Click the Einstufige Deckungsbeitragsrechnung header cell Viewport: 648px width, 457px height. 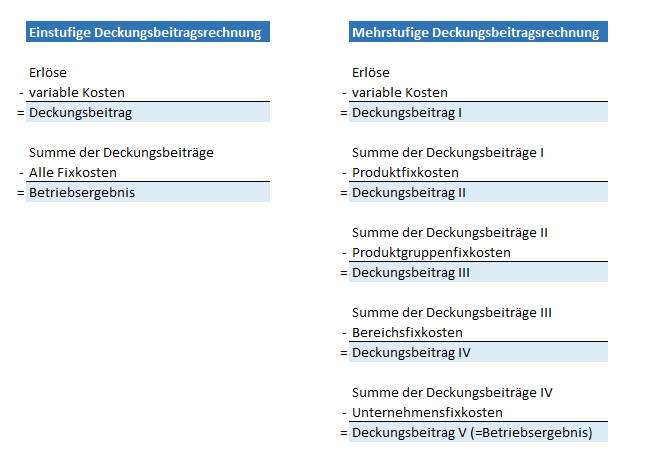click(146, 32)
